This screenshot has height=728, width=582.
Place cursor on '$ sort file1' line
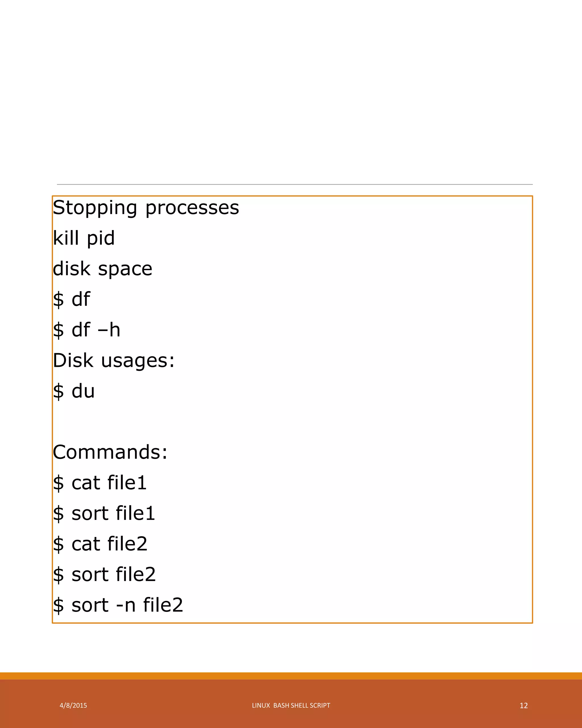tap(104, 513)
